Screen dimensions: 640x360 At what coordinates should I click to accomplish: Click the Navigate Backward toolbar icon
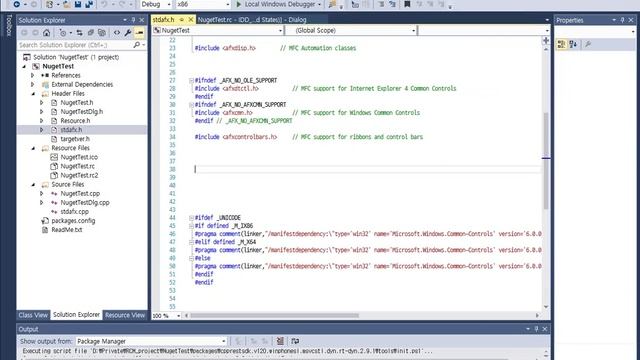coord(16,4)
